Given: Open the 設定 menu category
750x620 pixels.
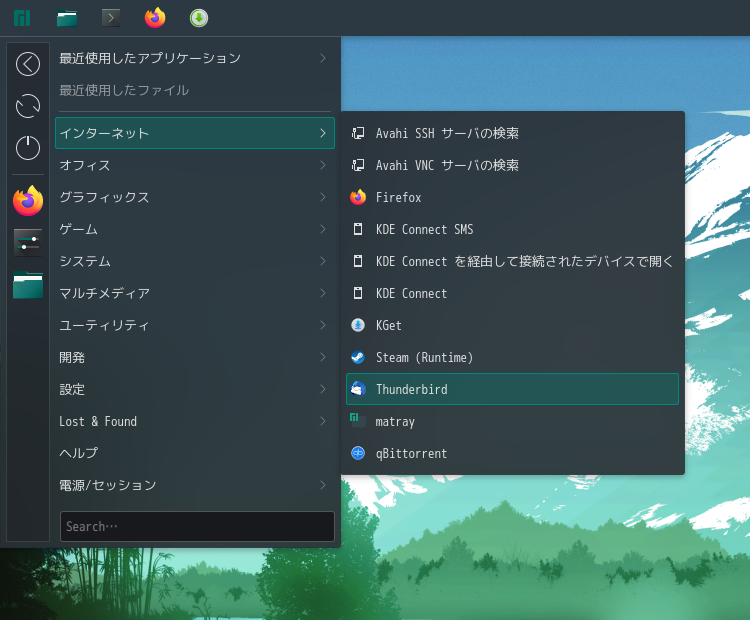Looking at the screenshot, I should (195, 389).
